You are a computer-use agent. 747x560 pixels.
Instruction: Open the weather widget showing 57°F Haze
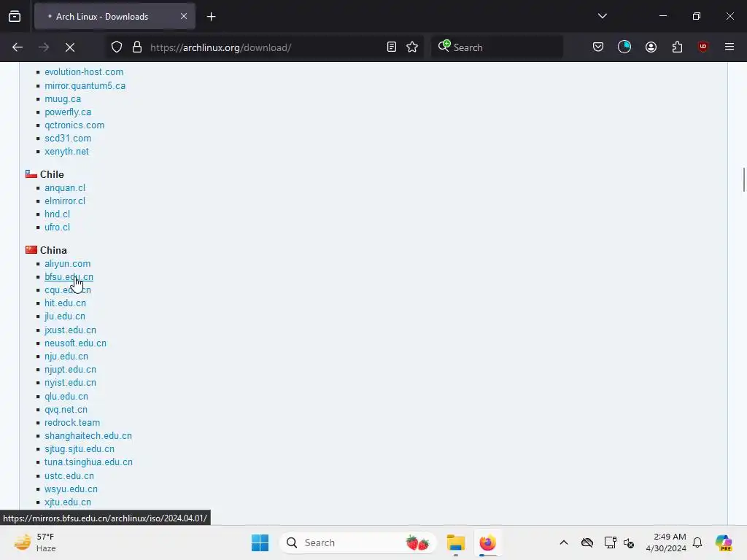click(35, 542)
